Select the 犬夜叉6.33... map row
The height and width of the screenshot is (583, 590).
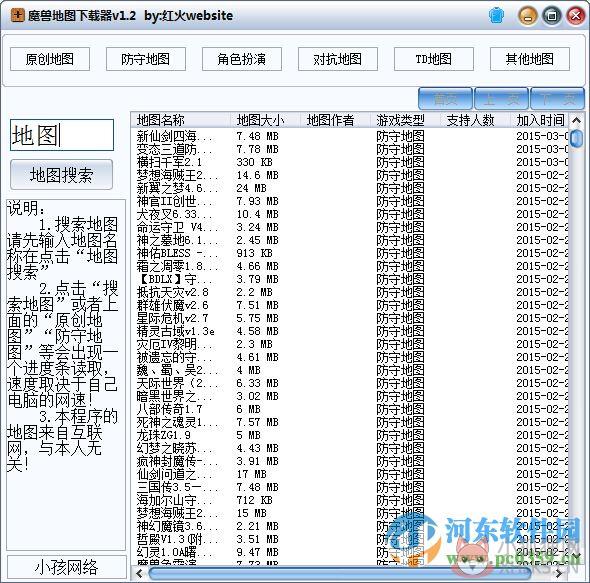click(350, 214)
